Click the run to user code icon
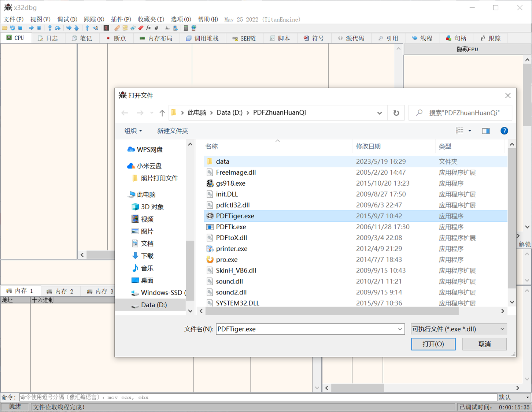 [x=95, y=28]
